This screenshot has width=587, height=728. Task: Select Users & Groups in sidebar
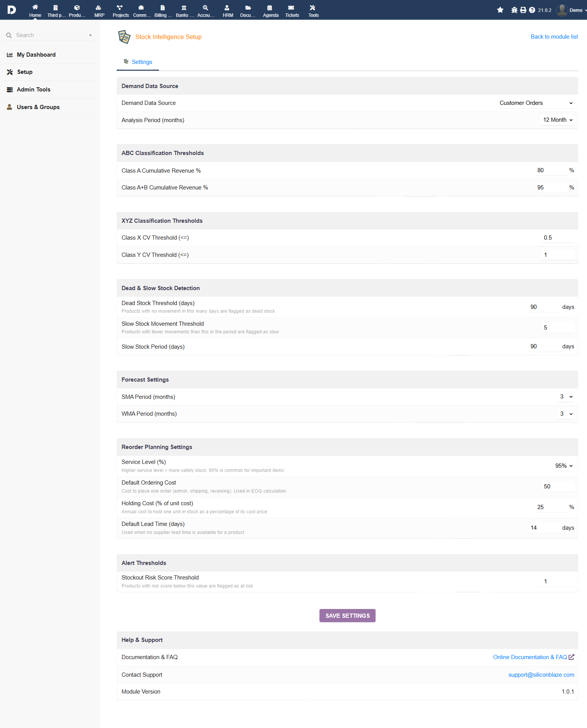click(x=38, y=107)
